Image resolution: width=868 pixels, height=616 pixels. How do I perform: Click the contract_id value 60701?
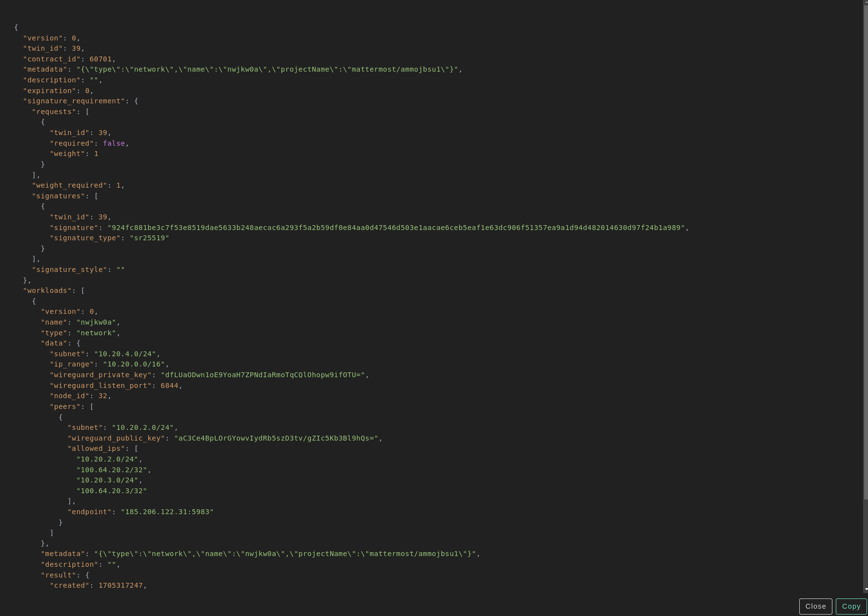click(x=100, y=59)
